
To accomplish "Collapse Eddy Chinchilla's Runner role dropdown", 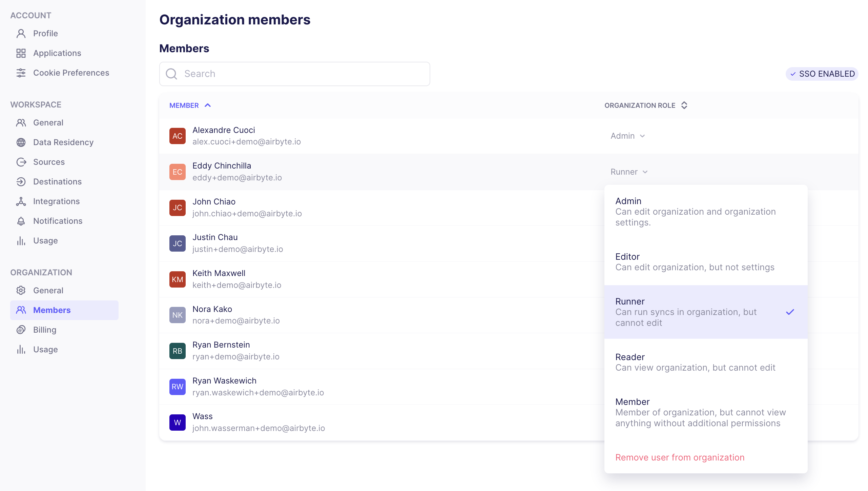I will (x=629, y=172).
